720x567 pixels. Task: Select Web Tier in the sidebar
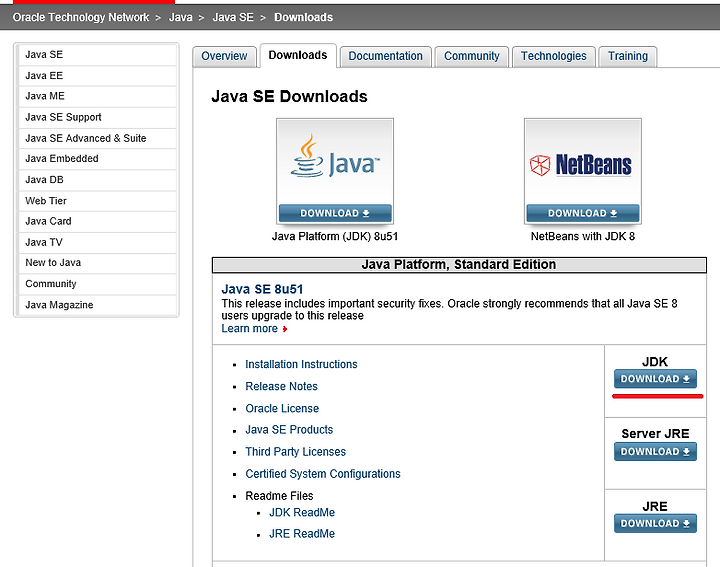(x=97, y=201)
